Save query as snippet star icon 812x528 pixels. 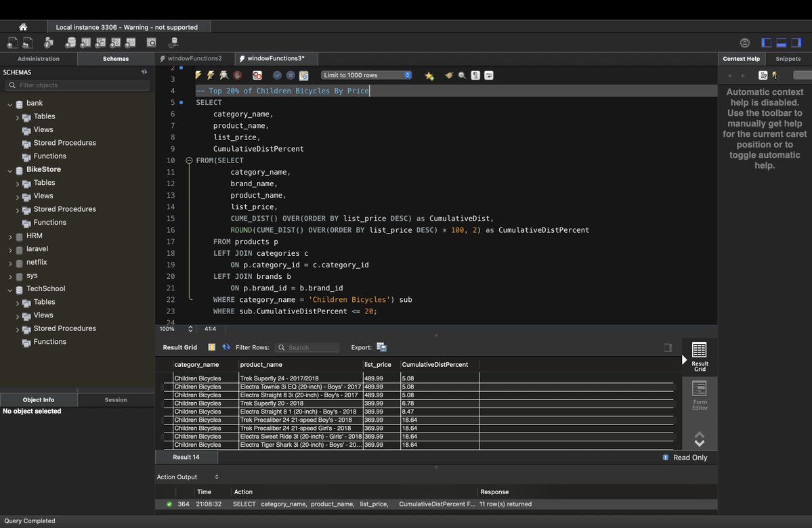[429, 76]
